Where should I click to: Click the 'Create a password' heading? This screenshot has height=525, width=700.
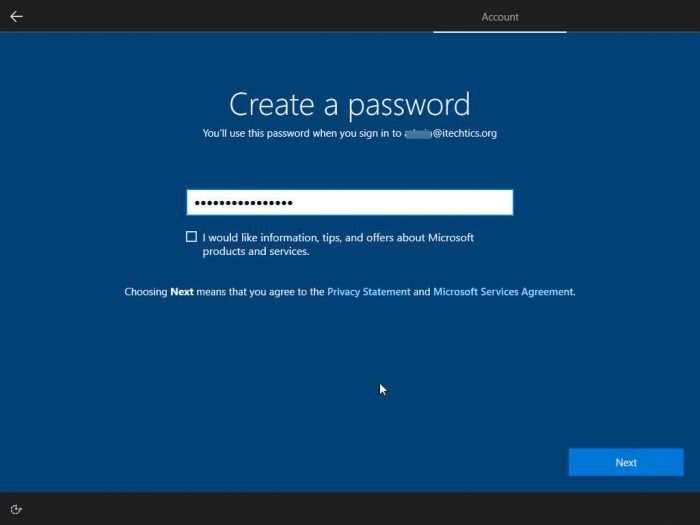[350, 104]
